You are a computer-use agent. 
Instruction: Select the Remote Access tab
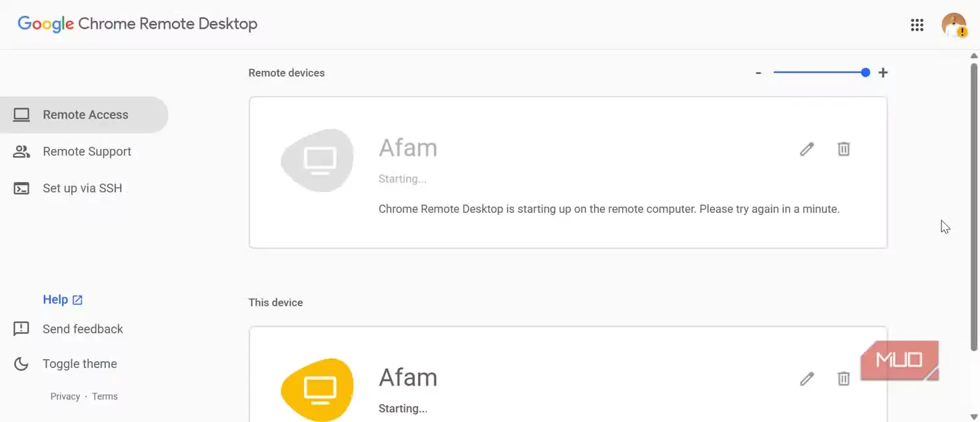[x=84, y=115]
